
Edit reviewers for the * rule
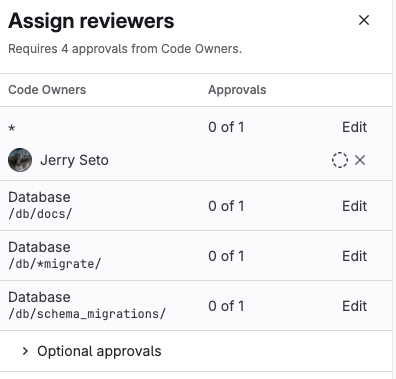pos(354,127)
